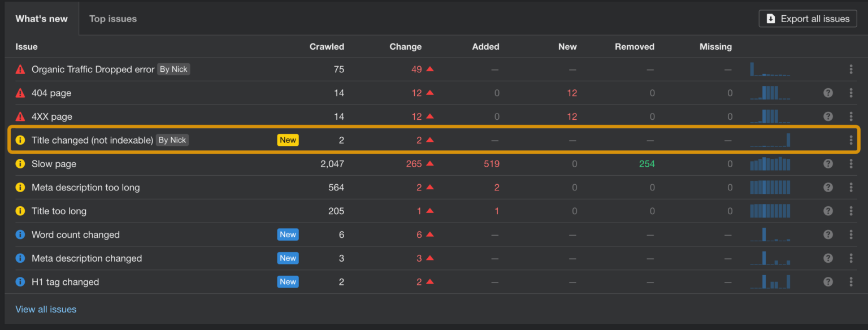The height and width of the screenshot is (330, 868).
Task: Click the yellow caution icon beside Slow page
Action: coord(20,163)
